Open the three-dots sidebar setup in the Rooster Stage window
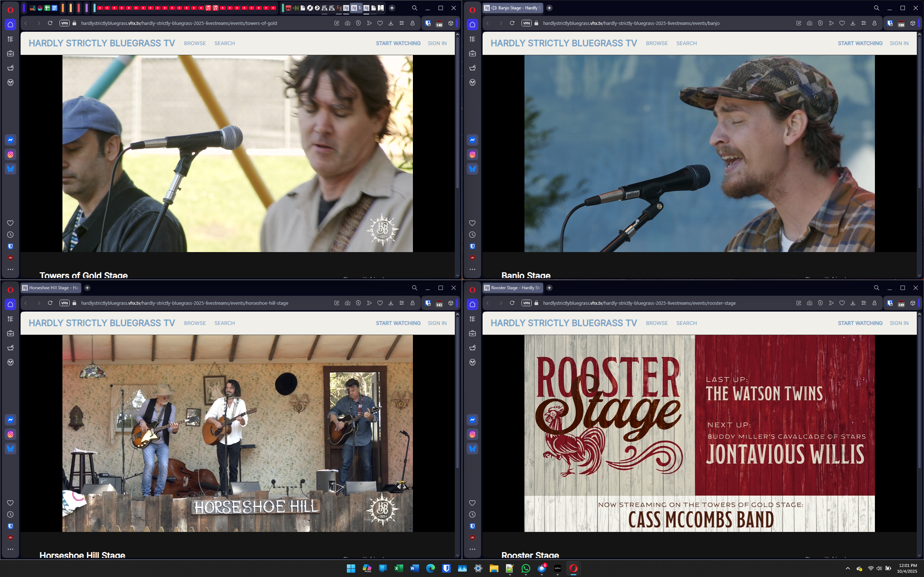 (x=472, y=549)
